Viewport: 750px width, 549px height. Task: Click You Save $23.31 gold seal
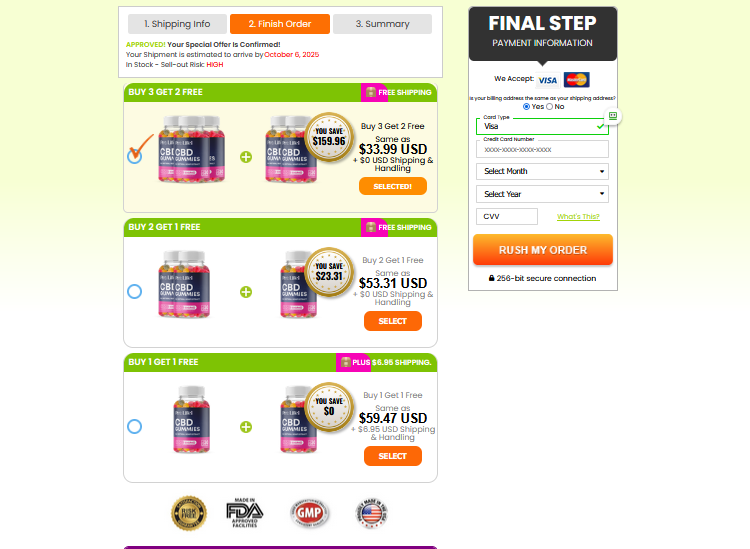coord(329,271)
